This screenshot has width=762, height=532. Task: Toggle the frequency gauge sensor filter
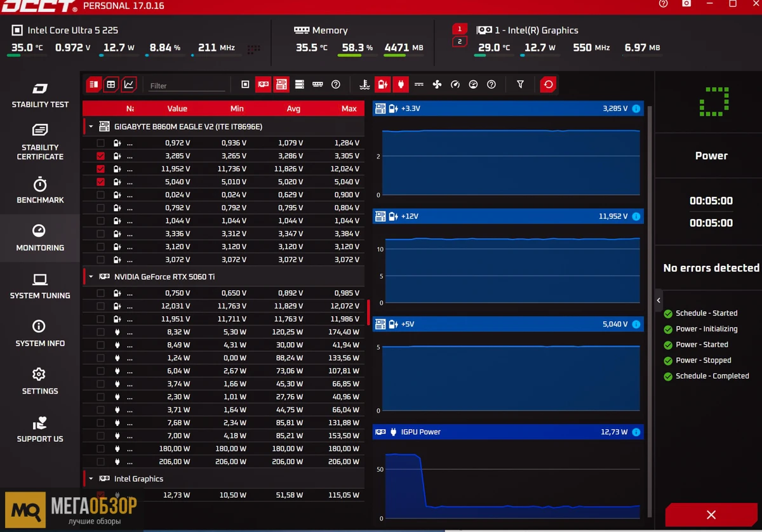[455, 84]
